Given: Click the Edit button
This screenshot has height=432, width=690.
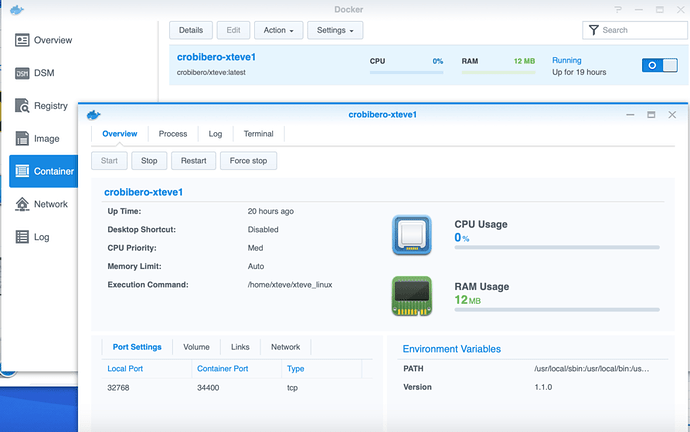Looking at the screenshot, I should (x=233, y=30).
